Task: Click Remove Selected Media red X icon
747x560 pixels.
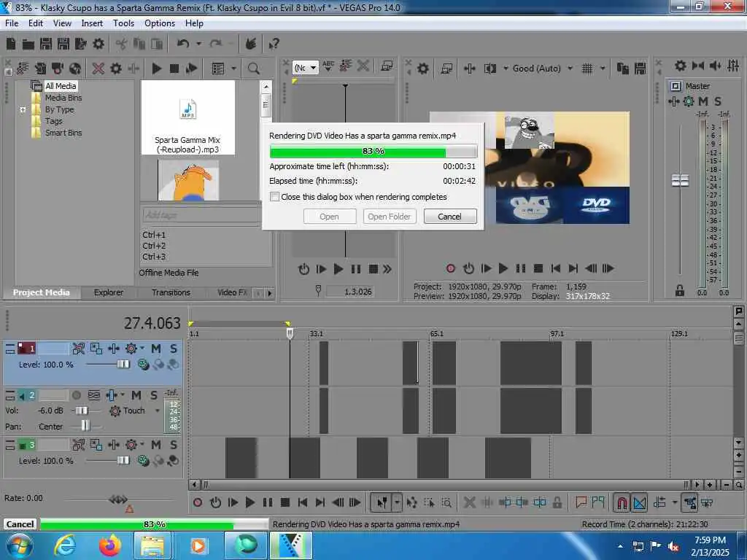Action: (98, 68)
